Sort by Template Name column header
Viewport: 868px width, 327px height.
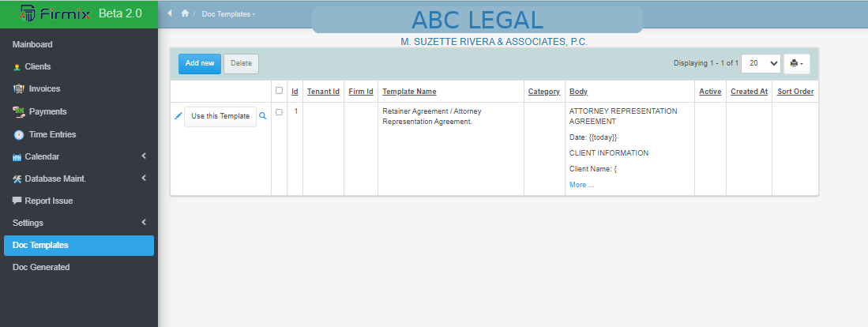tap(410, 92)
